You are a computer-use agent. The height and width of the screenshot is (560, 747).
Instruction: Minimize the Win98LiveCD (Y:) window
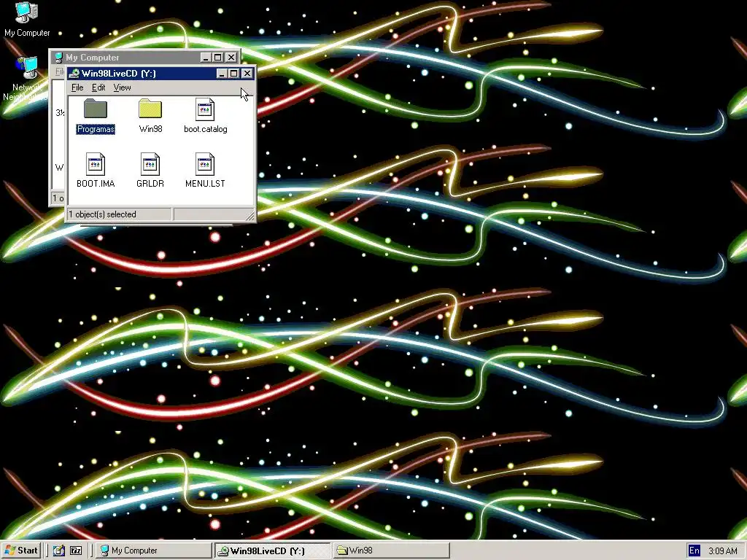pos(222,74)
